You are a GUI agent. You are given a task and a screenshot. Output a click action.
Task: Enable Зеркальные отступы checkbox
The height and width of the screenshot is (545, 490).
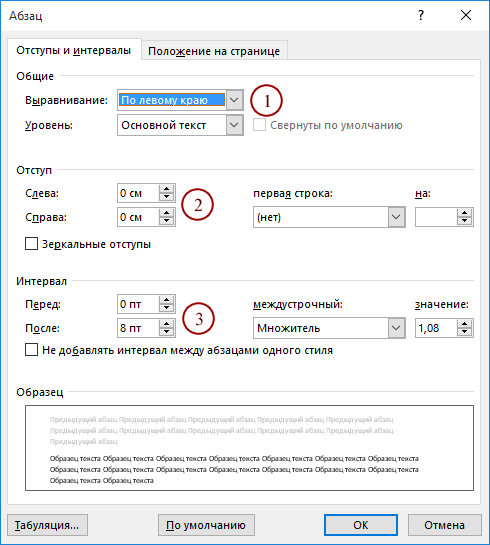31,244
